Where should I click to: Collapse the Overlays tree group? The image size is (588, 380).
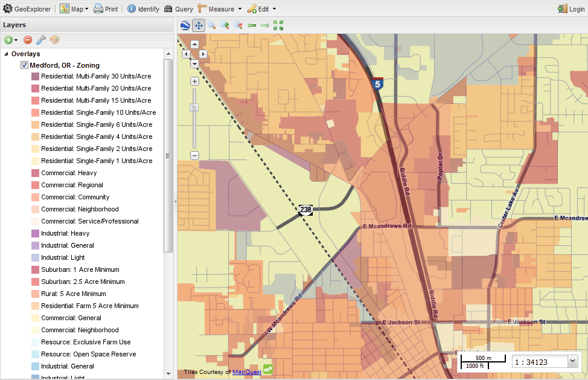pyautogui.click(x=6, y=54)
